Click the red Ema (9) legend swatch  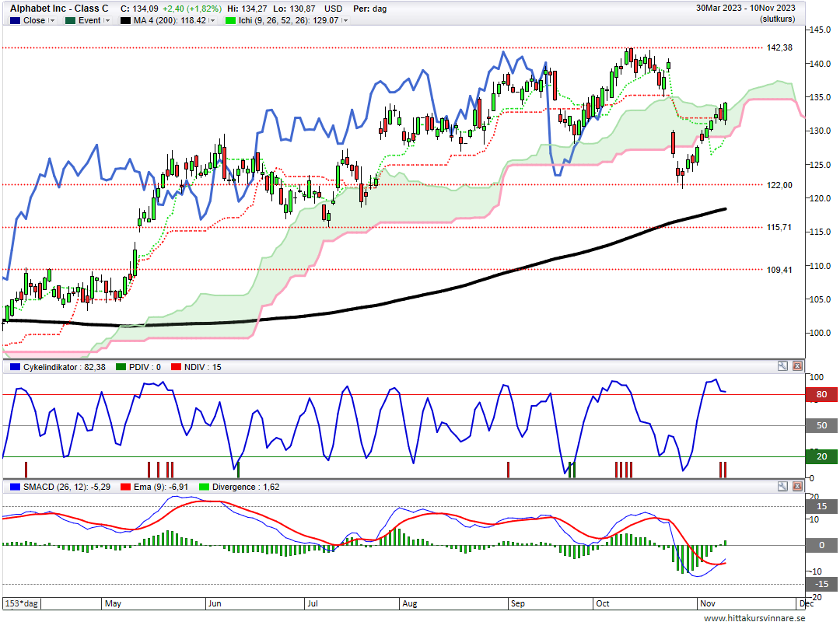pyautogui.click(x=125, y=487)
